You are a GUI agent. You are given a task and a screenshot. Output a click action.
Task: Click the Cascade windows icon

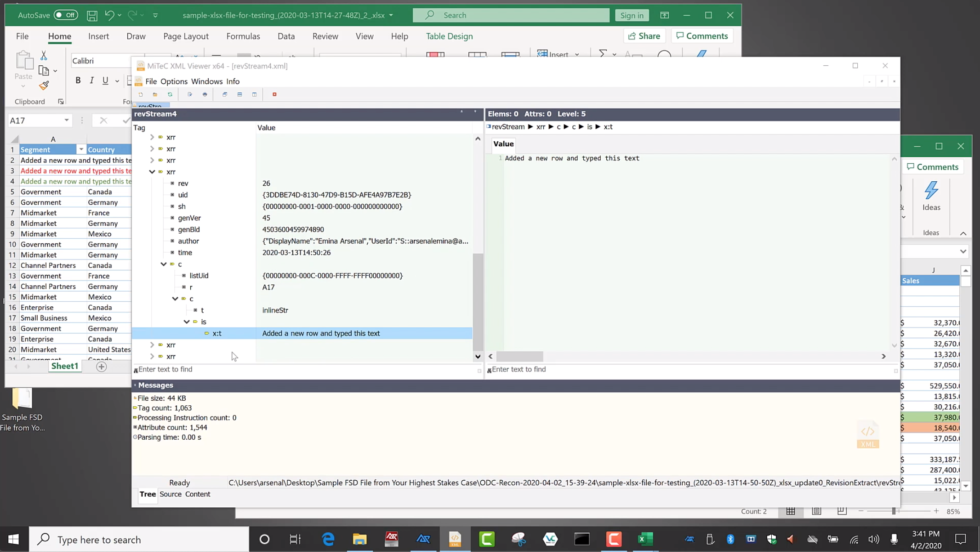[225, 94]
